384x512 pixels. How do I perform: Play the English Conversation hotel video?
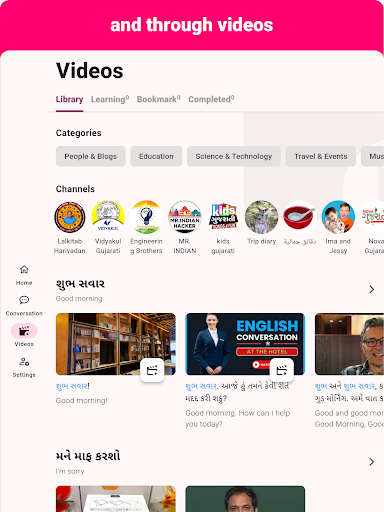[x=245, y=344]
